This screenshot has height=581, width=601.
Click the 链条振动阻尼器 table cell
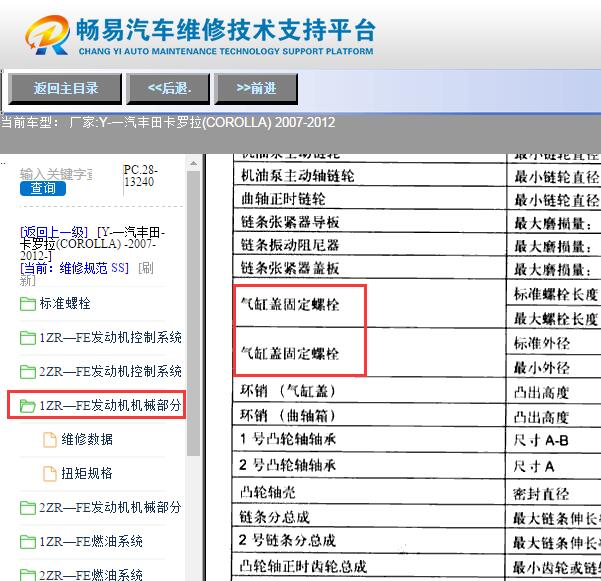point(369,245)
